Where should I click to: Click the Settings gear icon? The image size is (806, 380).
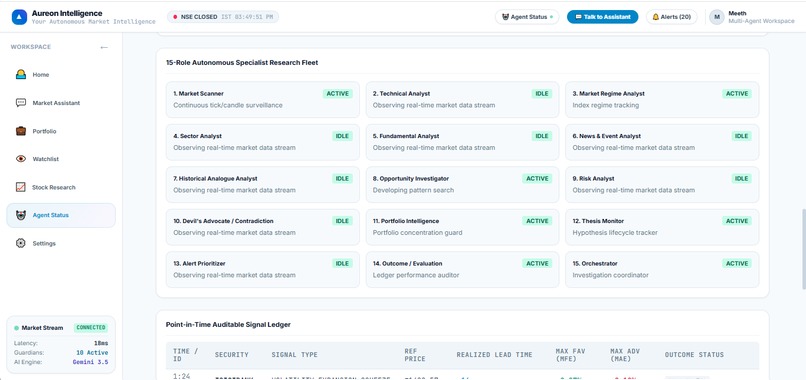point(21,243)
